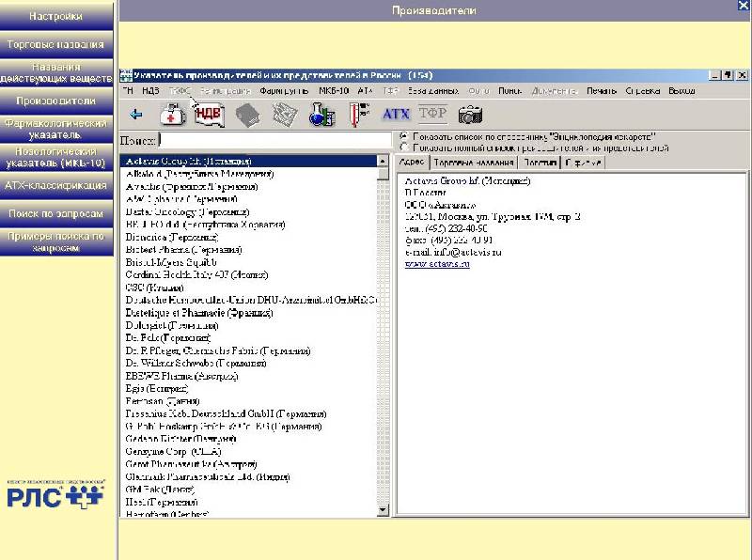Open the База данных menu
The height and width of the screenshot is (560, 752).
(x=433, y=90)
